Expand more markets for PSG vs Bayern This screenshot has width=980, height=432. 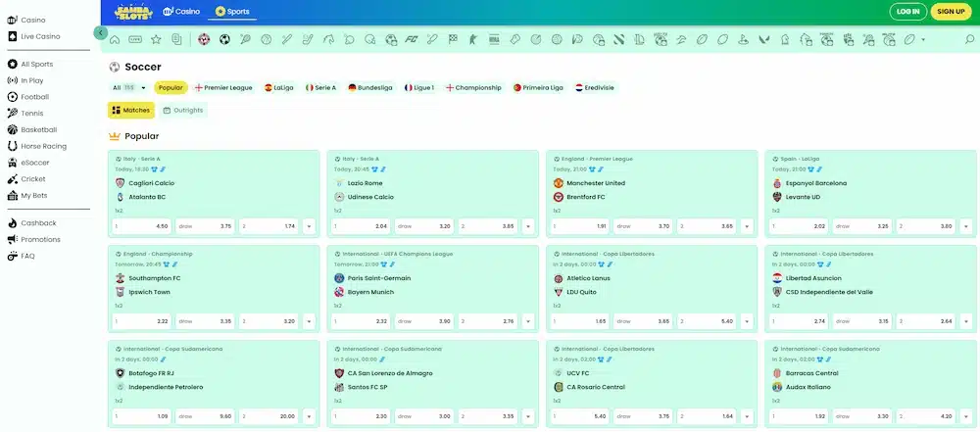pyautogui.click(x=528, y=321)
